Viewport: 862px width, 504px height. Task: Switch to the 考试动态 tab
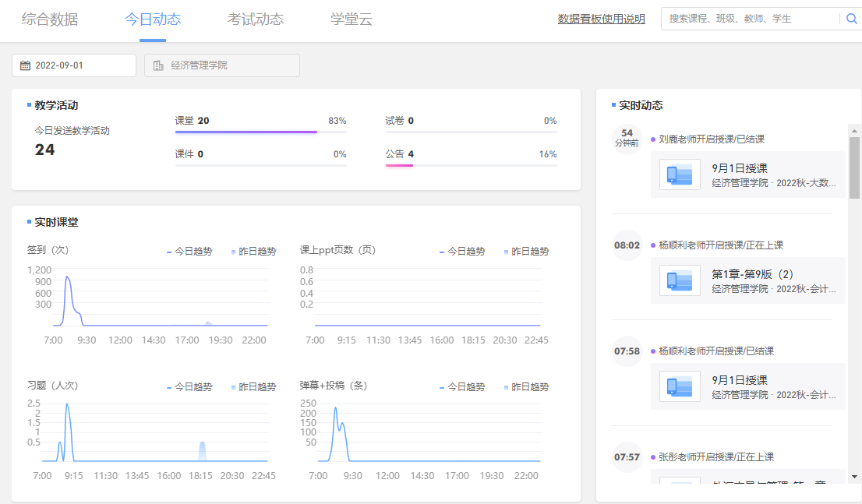coord(256,19)
